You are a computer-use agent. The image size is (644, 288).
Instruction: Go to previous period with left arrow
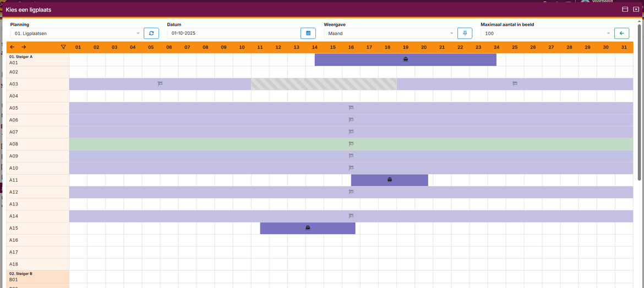(x=13, y=47)
